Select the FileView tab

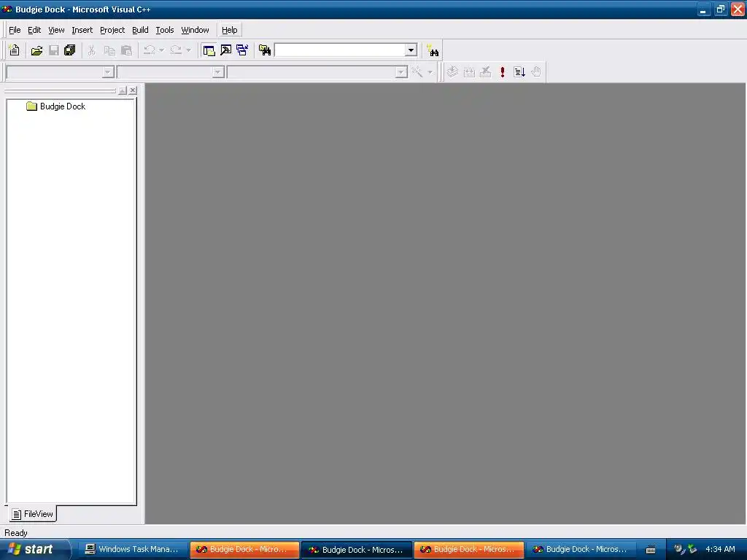pyautogui.click(x=32, y=514)
